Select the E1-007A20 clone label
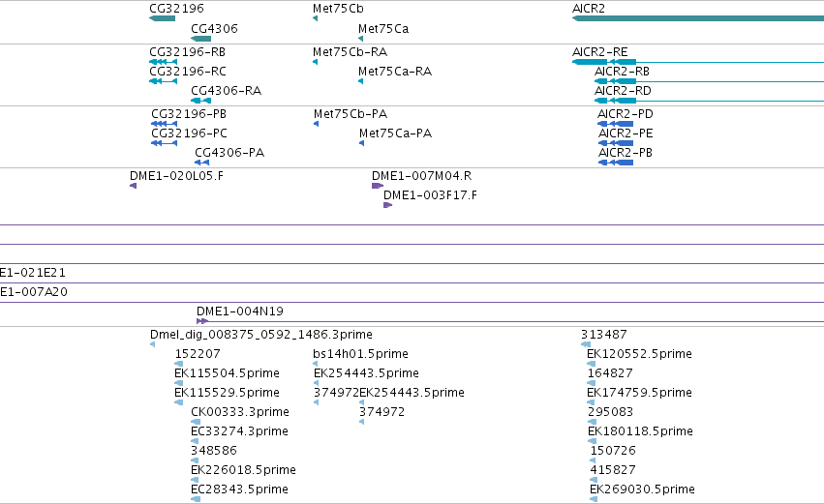 34,292
